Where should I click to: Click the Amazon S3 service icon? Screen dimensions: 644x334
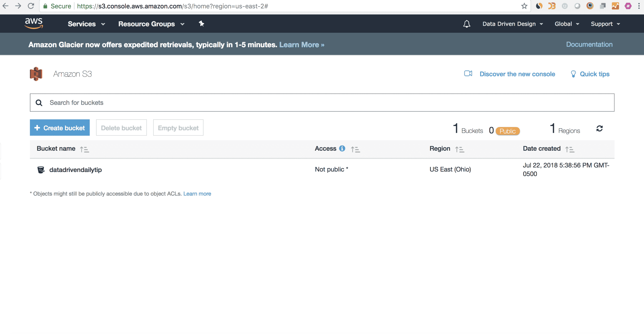click(36, 74)
